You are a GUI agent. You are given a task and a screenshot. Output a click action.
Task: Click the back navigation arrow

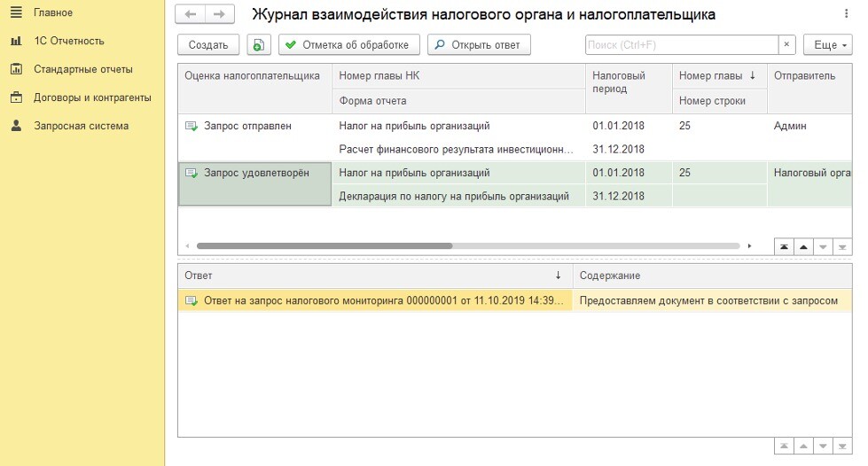[x=191, y=14]
